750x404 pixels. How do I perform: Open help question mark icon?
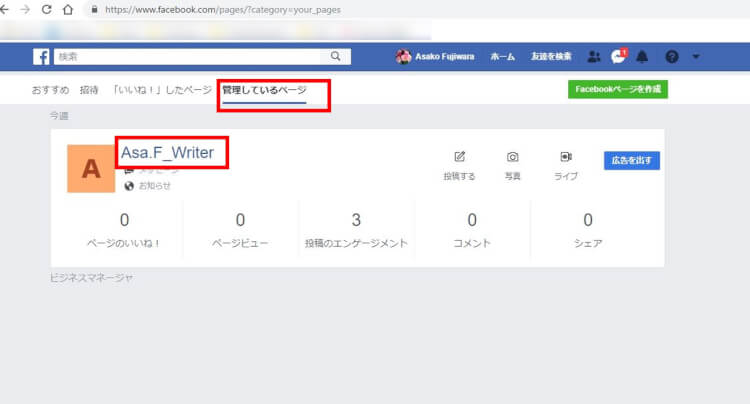672,57
